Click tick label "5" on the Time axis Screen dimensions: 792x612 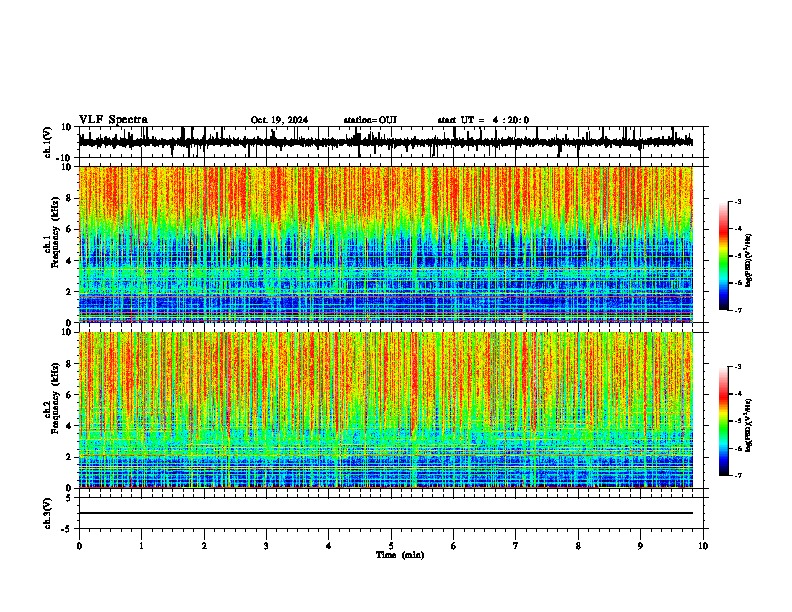[391, 546]
